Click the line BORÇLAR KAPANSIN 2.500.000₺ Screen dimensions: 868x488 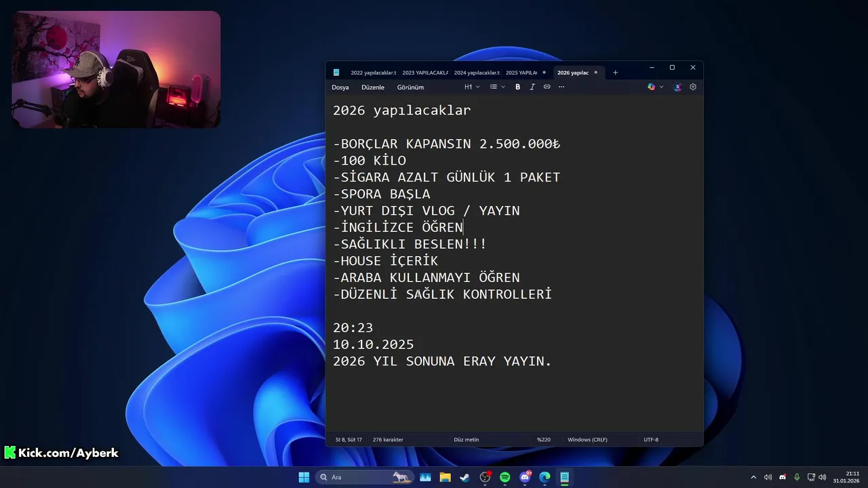[x=446, y=144]
